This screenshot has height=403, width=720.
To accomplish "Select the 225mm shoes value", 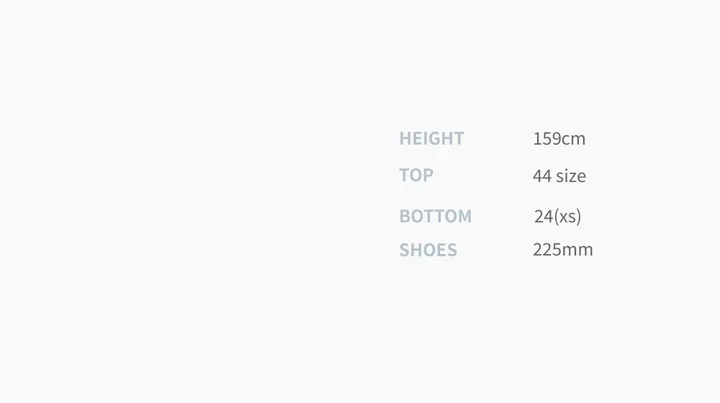I will (563, 249).
